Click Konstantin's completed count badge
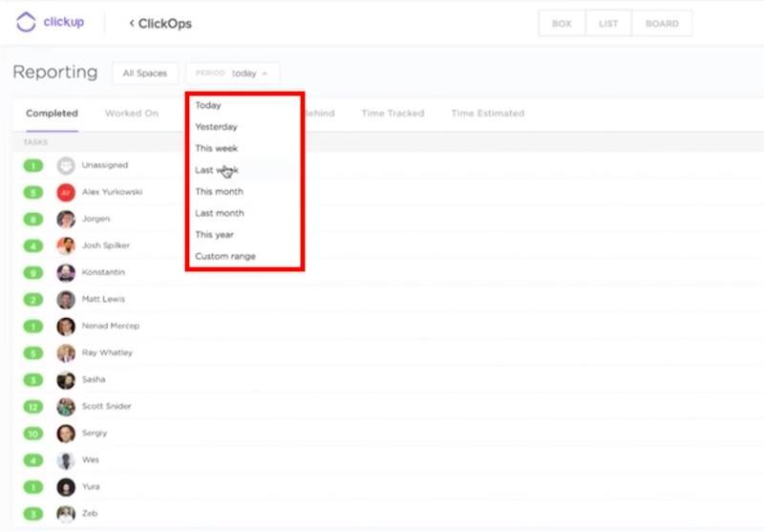This screenshot has width=764, height=532. point(33,273)
